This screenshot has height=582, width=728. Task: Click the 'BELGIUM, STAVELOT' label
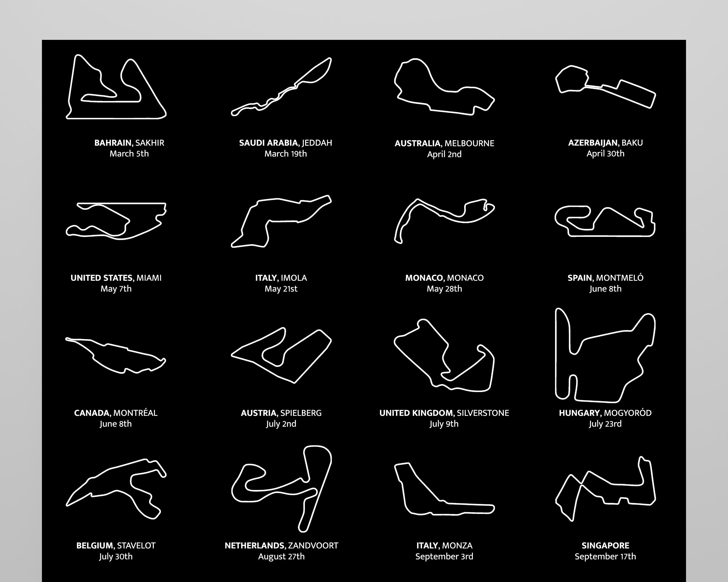(x=116, y=546)
